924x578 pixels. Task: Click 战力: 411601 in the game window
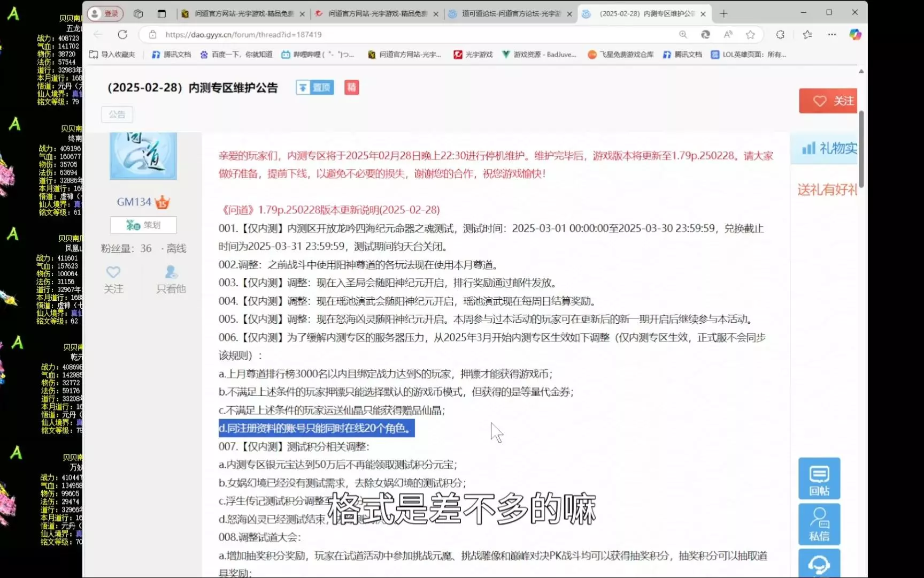[57, 258]
